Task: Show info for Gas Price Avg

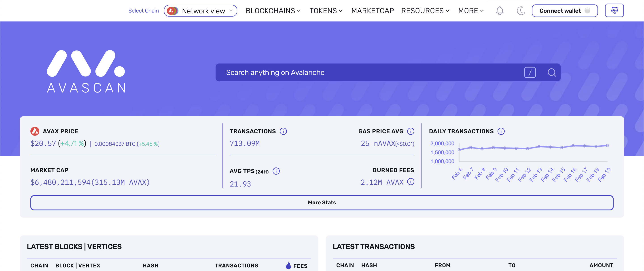Action: (x=411, y=131)
